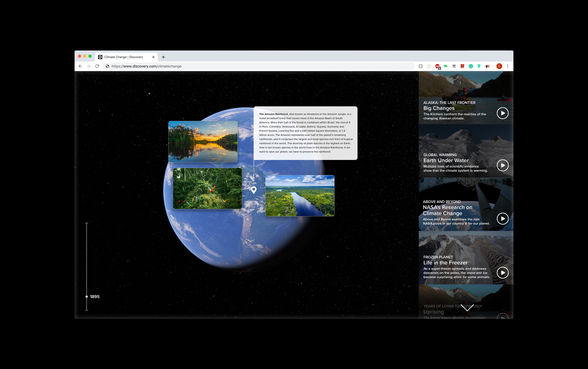Play the Big Changes video
This screenshot has width=588, height=369.
pyautogui.click(x=503, y=113)
